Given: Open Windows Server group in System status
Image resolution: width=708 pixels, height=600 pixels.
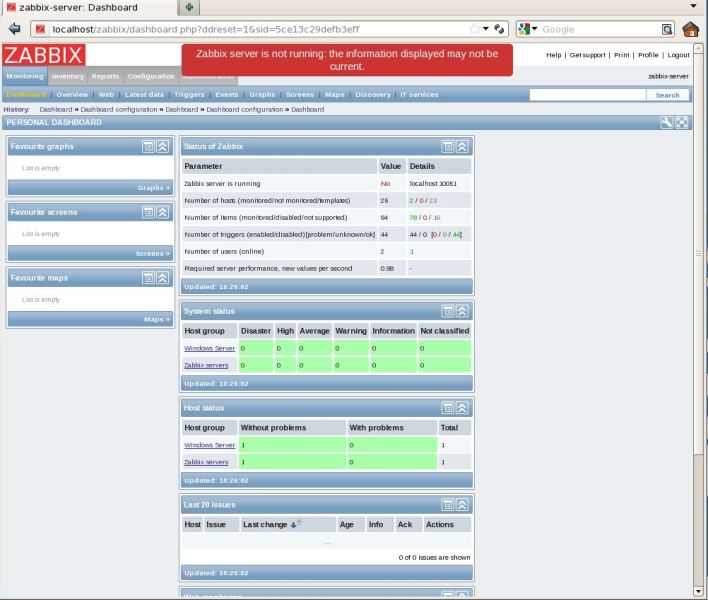Looking at the screenshot, I should 210,348.
